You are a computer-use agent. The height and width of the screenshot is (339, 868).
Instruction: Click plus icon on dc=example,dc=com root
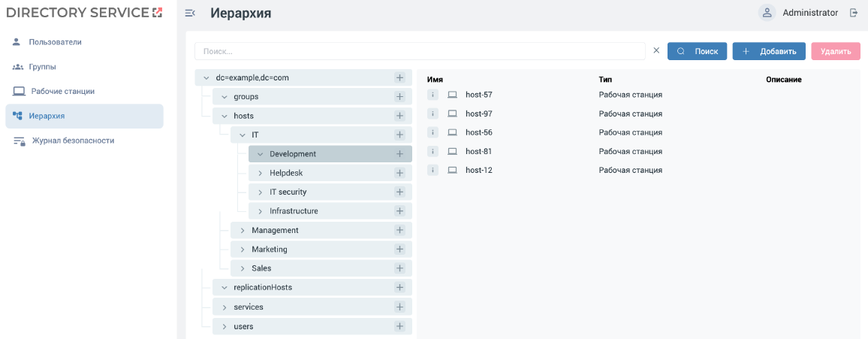(399, 77)
